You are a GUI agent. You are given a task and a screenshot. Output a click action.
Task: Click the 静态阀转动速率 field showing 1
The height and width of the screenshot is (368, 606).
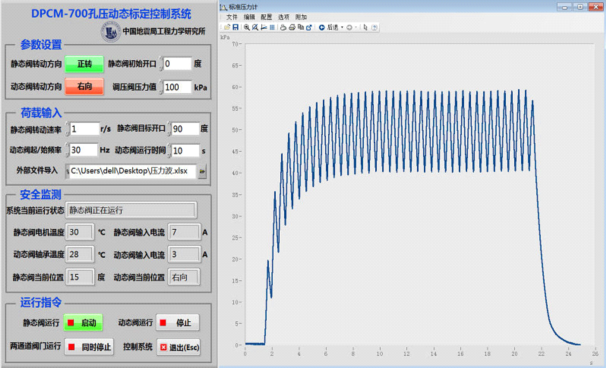pos(85,129)
